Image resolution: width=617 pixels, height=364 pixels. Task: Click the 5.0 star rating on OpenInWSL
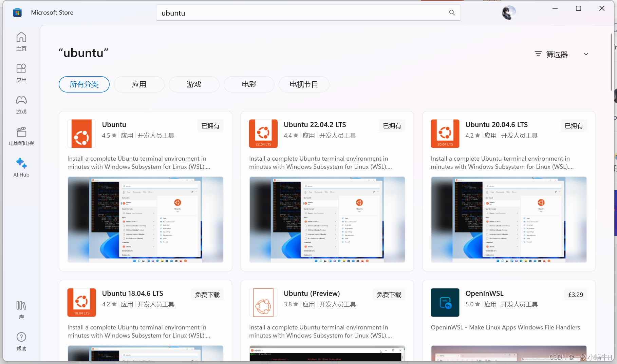[x=473, y=304]
